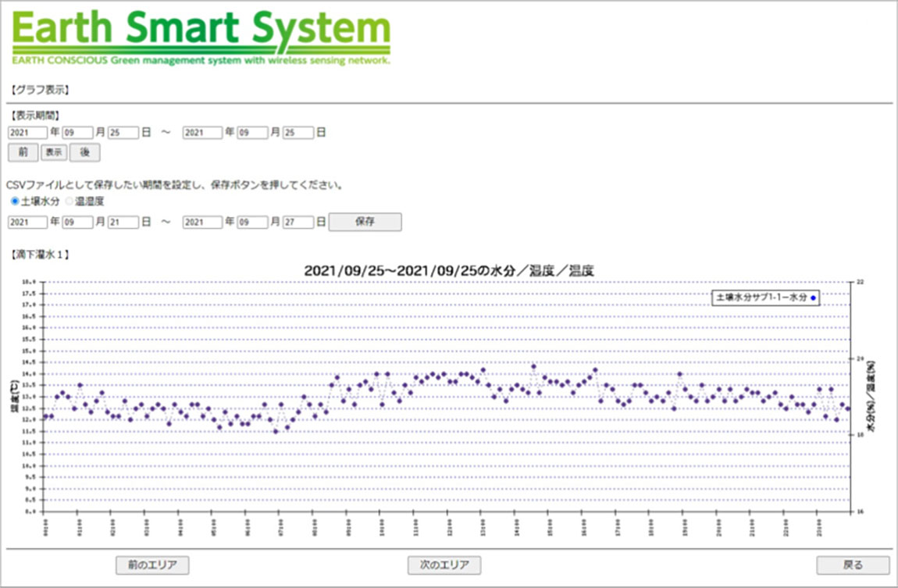Focus the display period end year field
This screenshot has height=588, width=898.
click(202, 133)
